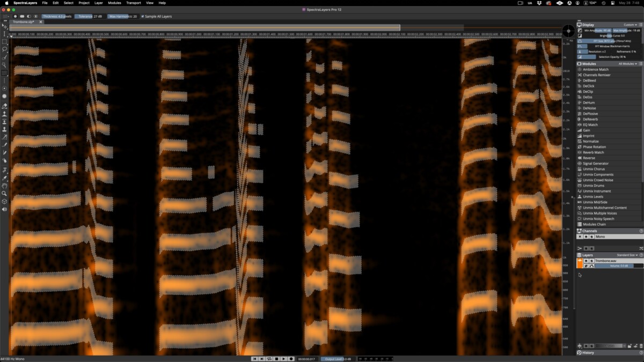Open the Transport menu
Image resolution: width=644 pixels, height=362 pixels.
[x=133, y=3]
